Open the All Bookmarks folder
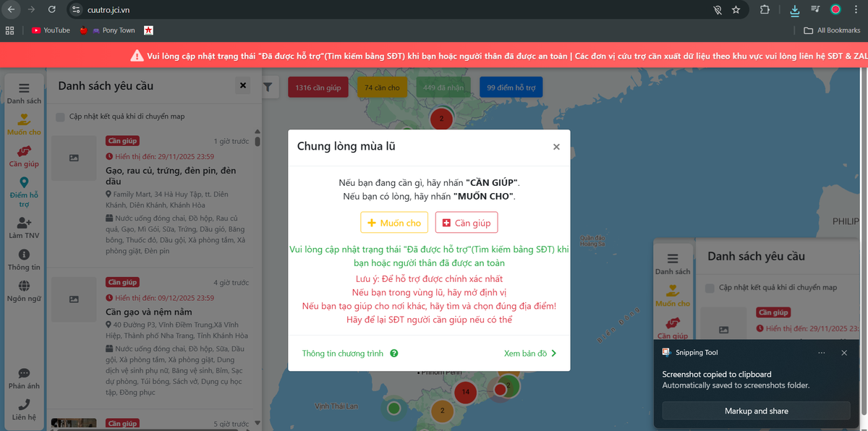The height and width of the screenshot is (431, 868). (830, 30)
